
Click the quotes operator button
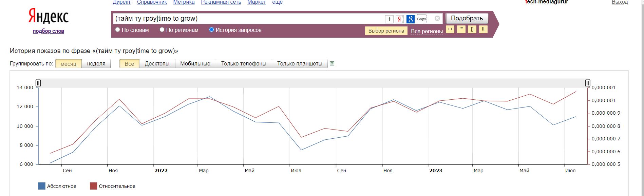tap(461, 30)
